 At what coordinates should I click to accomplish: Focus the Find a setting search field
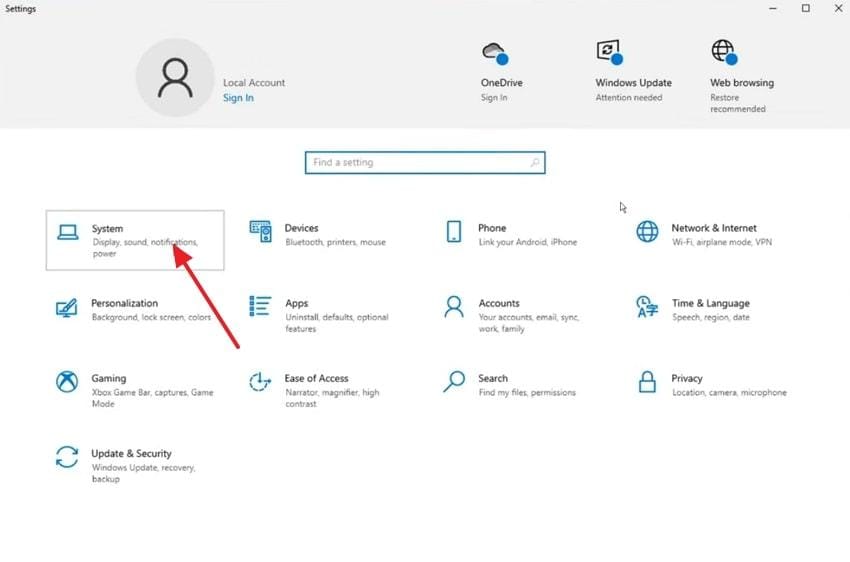click(425, 163)
